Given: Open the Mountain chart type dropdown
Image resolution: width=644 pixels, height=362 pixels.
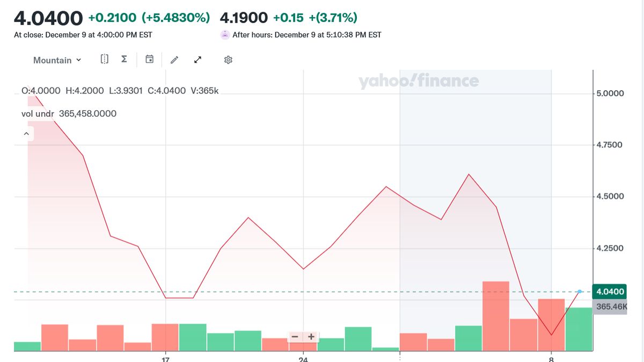Looking at the screenshot, I should tap(57, 60).
